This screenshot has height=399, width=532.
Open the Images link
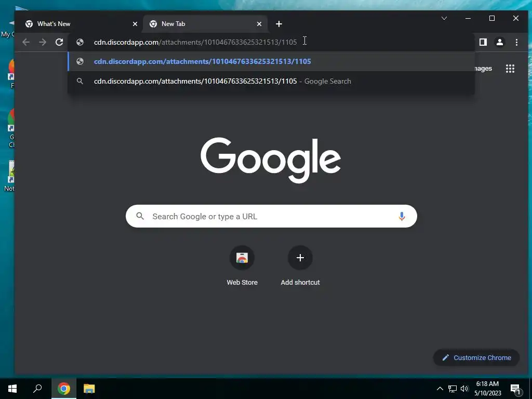tap(483, 69)
